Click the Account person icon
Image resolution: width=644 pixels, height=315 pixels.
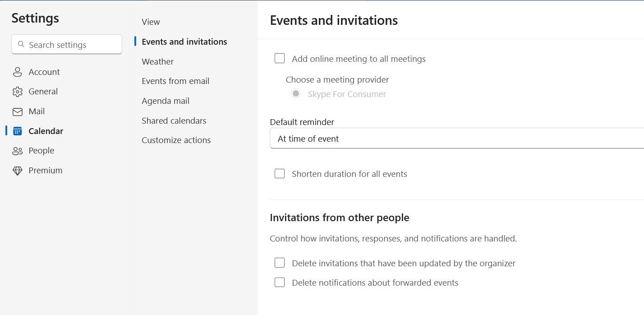pos(18,72)
